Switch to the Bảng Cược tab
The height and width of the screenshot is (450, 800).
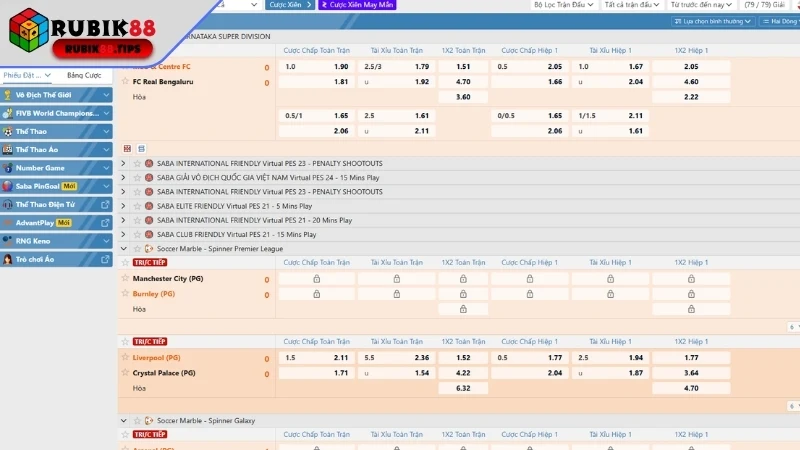tap(83, 75)
